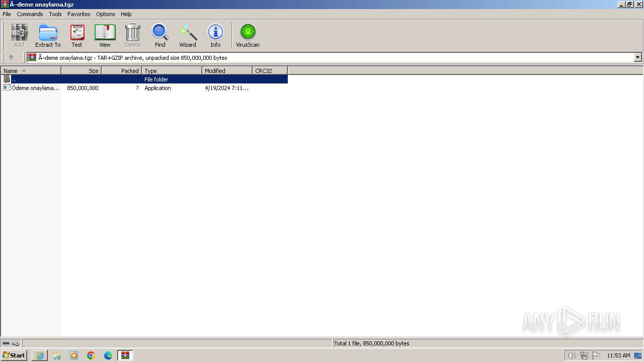Launch Edge from taskbar
Screen dimensions: 644x362
[108, 355]
